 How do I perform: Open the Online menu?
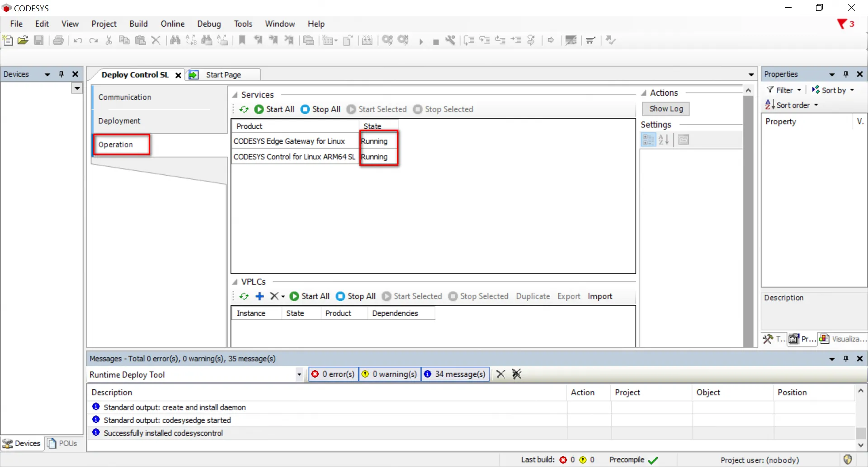[x=172, y=24]
